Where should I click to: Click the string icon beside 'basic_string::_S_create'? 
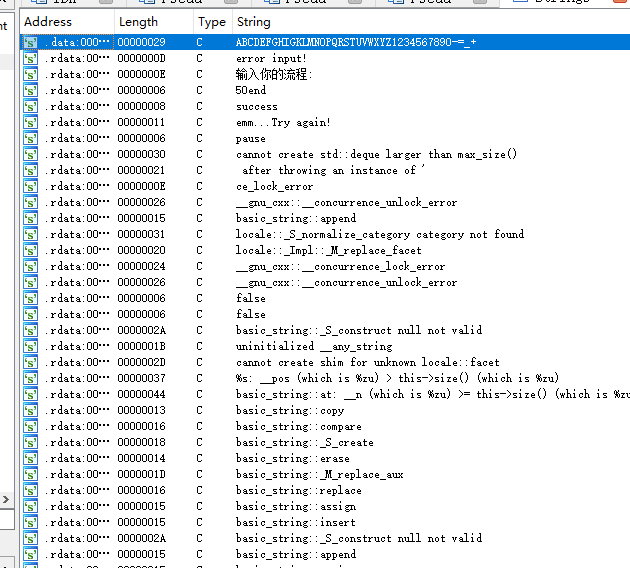point(31,442)
